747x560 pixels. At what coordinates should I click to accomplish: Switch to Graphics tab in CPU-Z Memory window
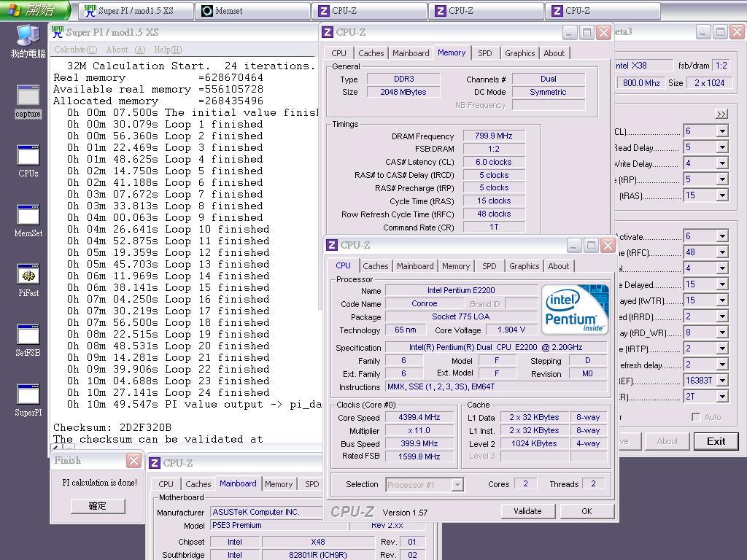(519, 53)
